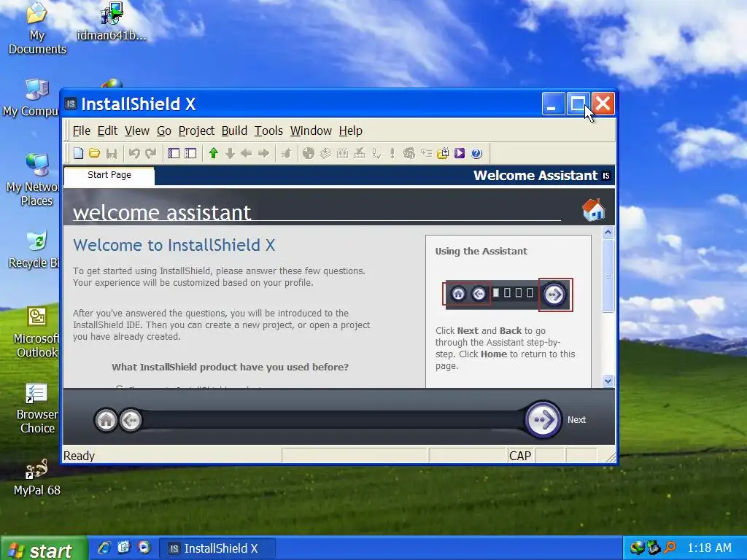Open the Tools menu
The height and width of the screenshot is (560, 747).
tap(268, 131)
